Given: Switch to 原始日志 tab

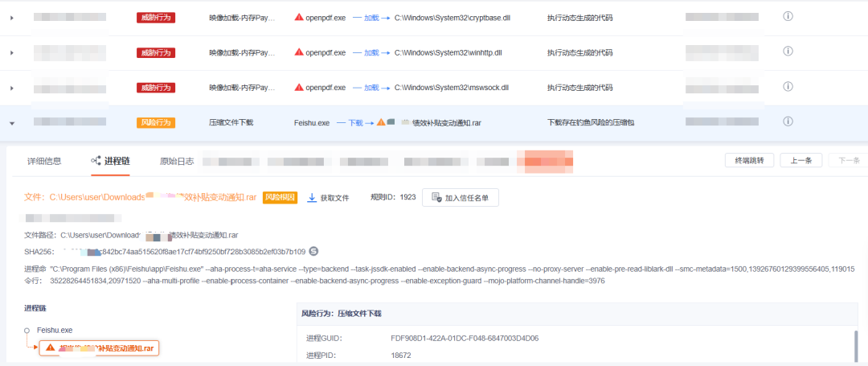Looking at the screenshot, I should [x=177, y=161].
